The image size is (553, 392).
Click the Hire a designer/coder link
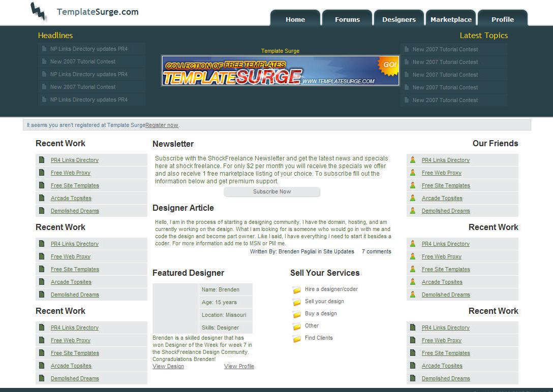click(331, 289)
